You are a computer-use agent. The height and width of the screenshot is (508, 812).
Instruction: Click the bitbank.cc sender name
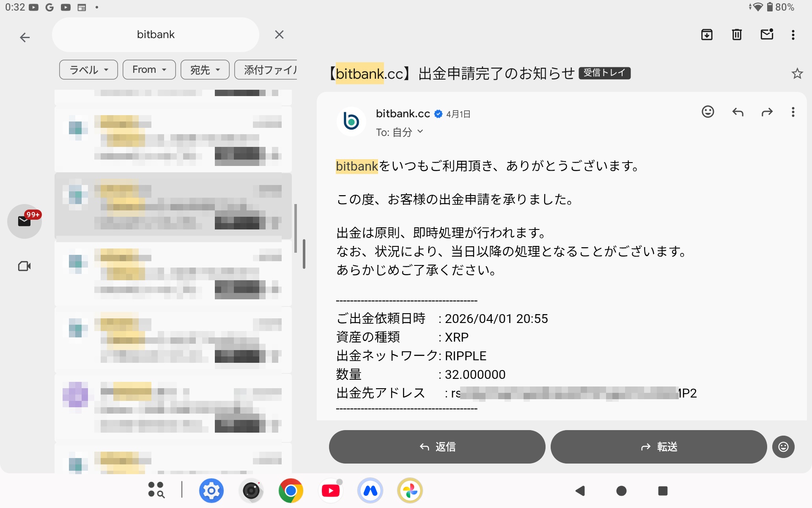point(403,113)
